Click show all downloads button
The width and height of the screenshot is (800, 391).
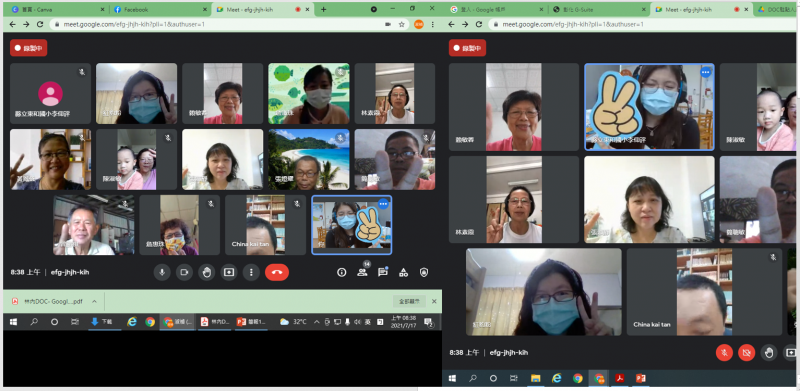[409, 301]
